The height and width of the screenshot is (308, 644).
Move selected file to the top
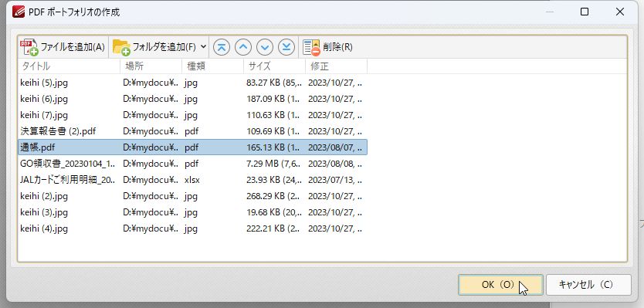222,47
